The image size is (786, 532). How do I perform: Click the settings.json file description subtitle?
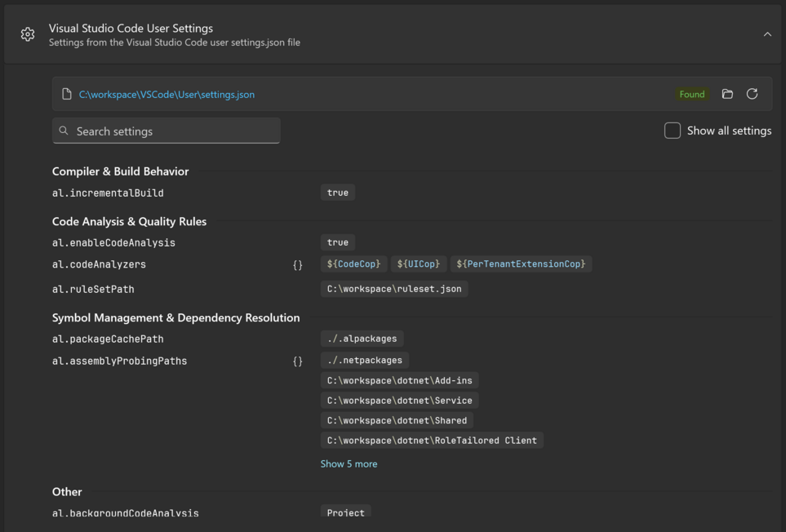[x=175, y=42]
